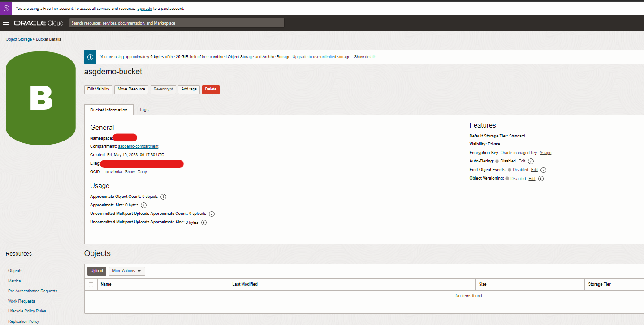Viewport: 644px width, 325px height.
Task: Open the asgdemo-compartment link
Action: pyautogui.click(x=138, y=146)
